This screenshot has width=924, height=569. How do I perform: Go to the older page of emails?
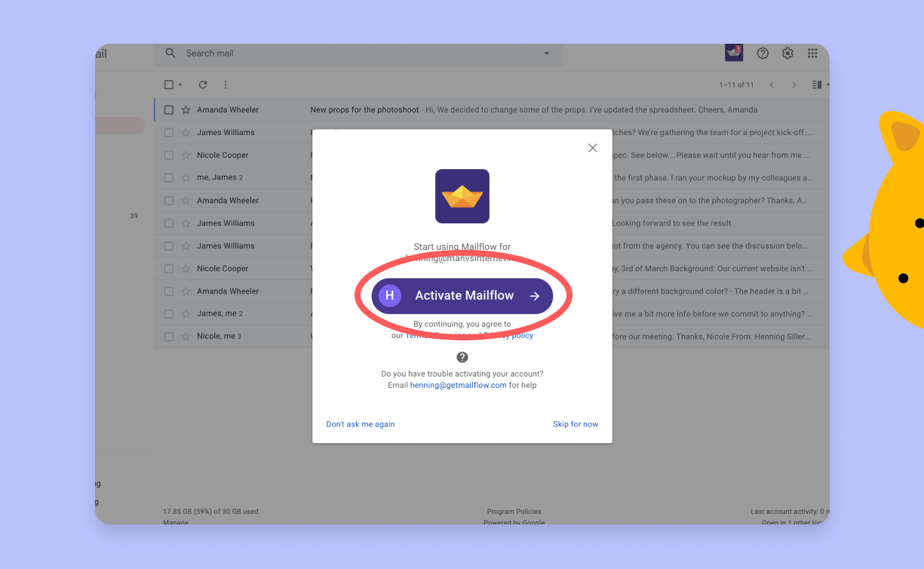coord(794,85)
